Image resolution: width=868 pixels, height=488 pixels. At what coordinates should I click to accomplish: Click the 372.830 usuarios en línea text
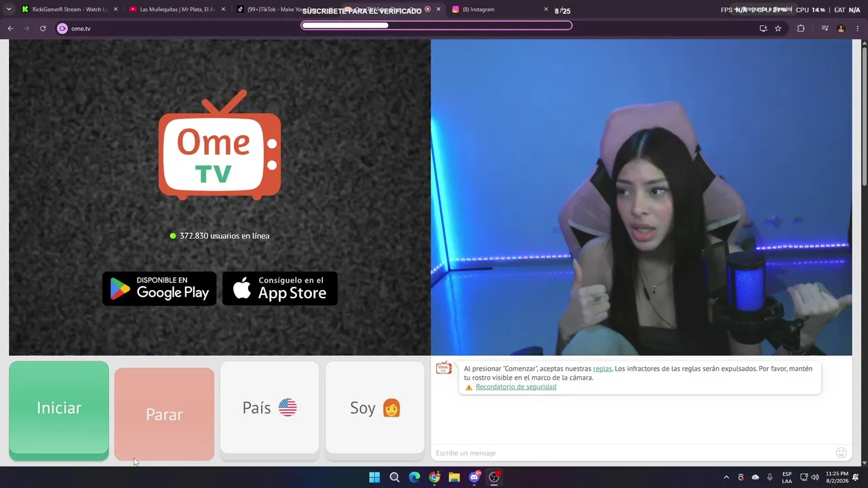point(224,236)
